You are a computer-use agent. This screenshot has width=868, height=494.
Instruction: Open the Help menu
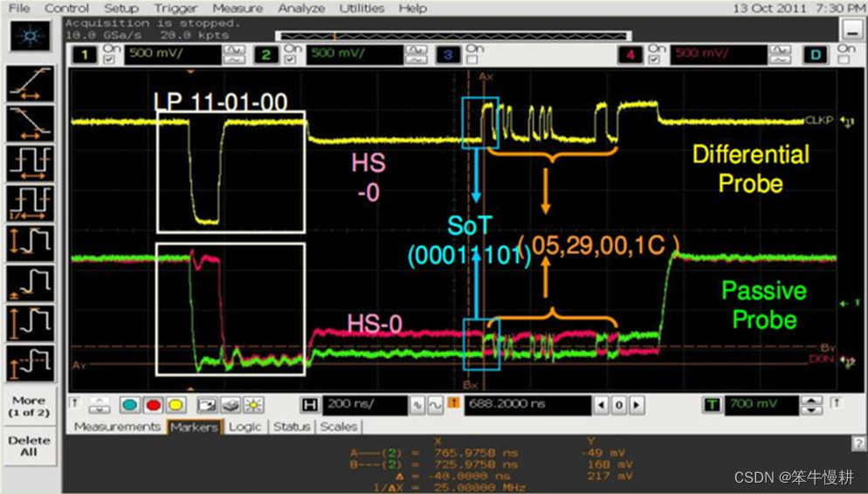point(412,9)
